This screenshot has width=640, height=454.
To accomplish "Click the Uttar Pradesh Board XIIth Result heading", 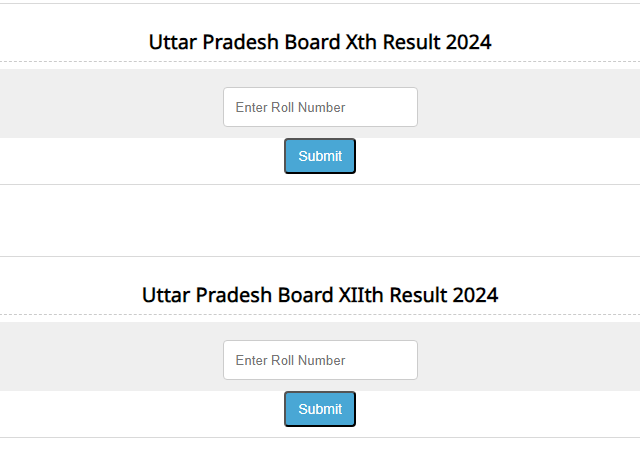I will (320, 295).
